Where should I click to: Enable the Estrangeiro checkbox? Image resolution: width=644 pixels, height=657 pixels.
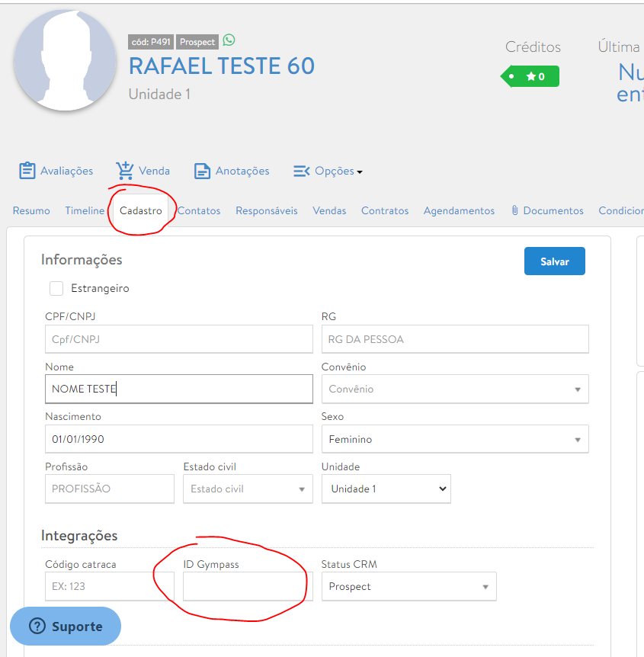point(56,289)
